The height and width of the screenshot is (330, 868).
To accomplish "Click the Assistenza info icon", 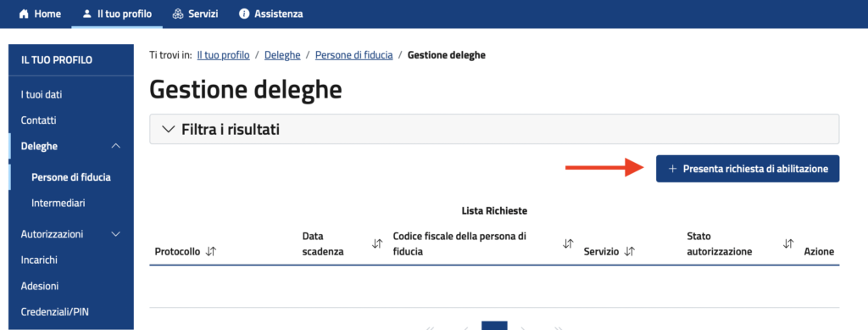I will click(x=244, y=14).
